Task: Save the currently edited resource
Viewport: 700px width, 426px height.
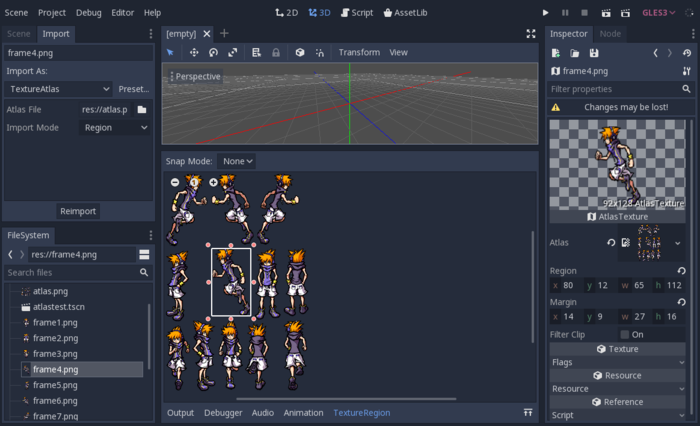Action: point(594,53)
